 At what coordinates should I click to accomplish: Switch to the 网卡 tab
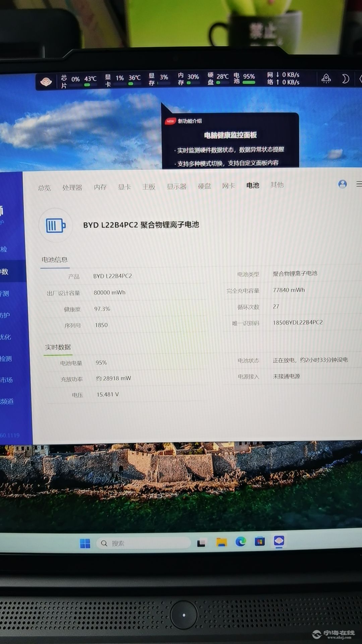coord(228,186)
